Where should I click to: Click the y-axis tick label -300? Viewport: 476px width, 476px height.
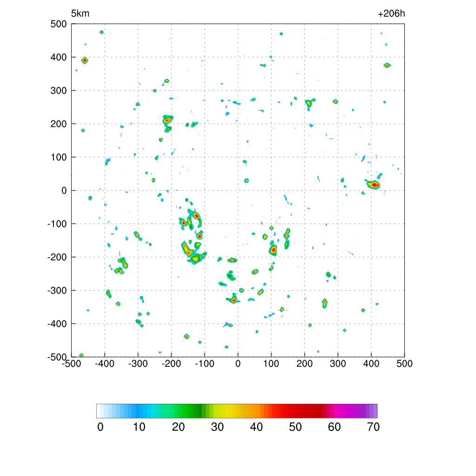57,291
